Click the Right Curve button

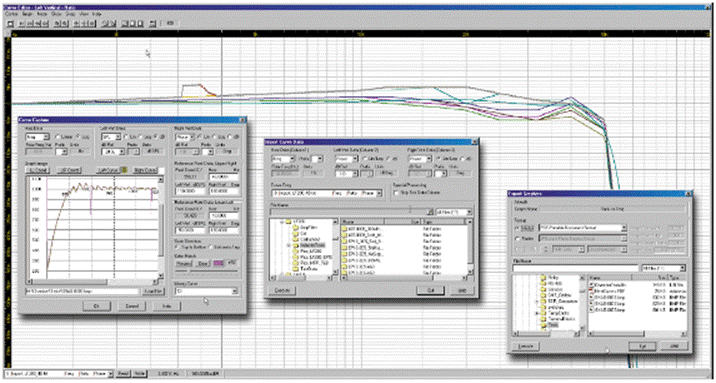click(145, 170)
